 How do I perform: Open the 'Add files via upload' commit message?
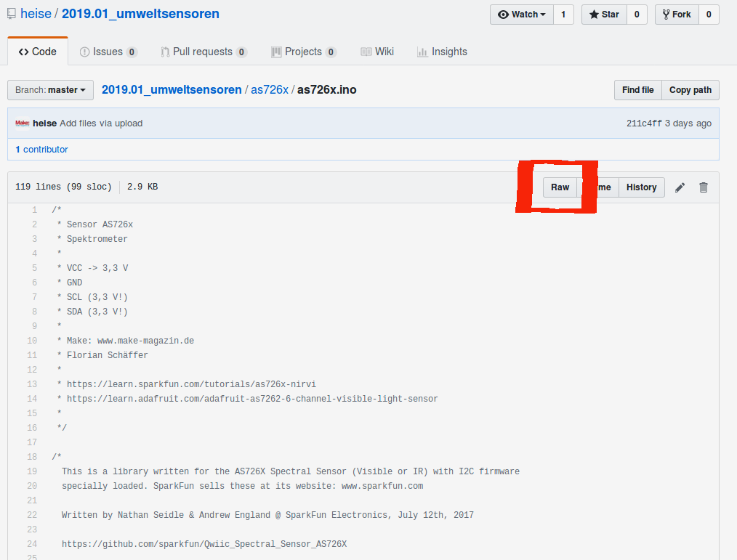101,123
